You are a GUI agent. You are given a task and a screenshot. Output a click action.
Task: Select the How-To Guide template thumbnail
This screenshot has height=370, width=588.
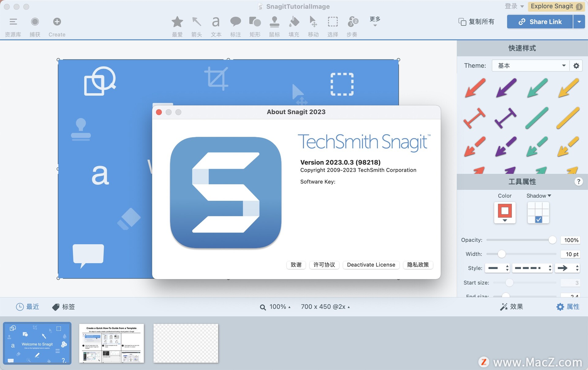click(x=111, y=343)
